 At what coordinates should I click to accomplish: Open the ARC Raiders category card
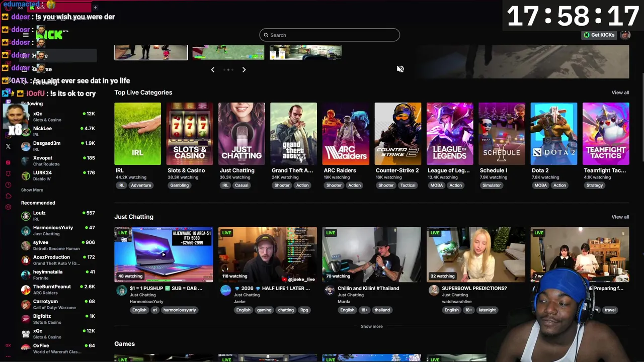point(346,134)
